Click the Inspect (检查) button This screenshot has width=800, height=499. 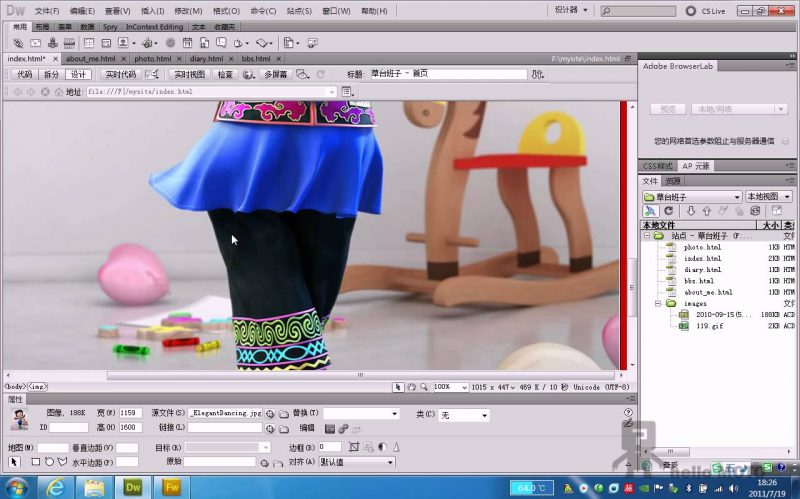coord(225,74)
